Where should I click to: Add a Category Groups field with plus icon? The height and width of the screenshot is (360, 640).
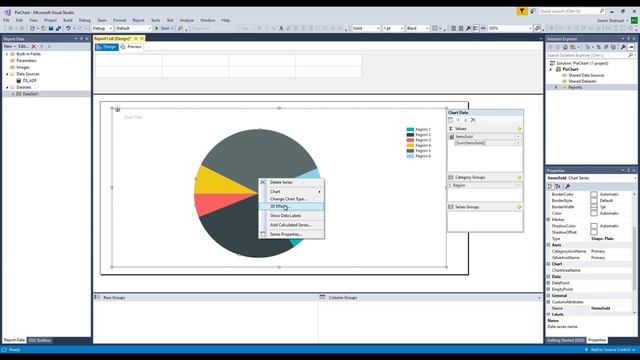tap(519, 178)
